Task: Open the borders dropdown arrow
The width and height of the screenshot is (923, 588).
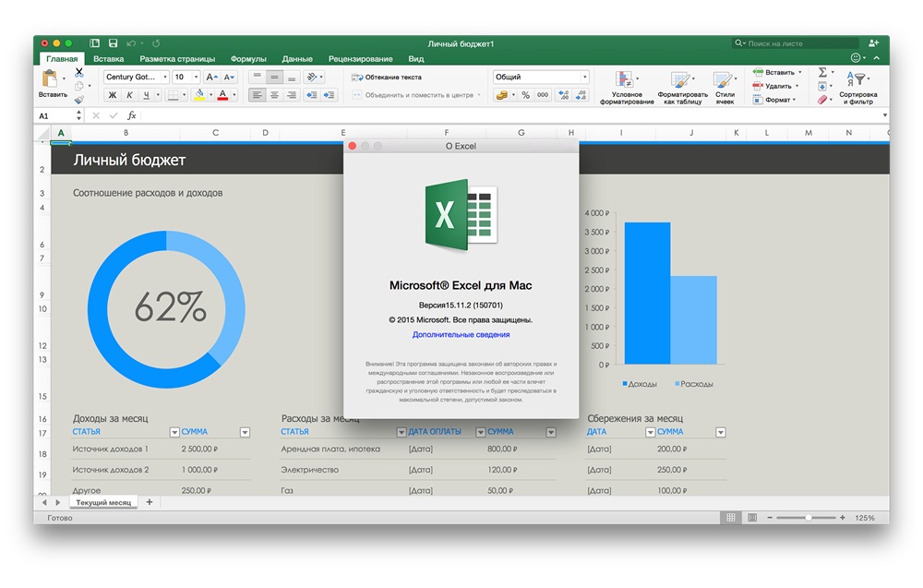Action: [185, 95]
